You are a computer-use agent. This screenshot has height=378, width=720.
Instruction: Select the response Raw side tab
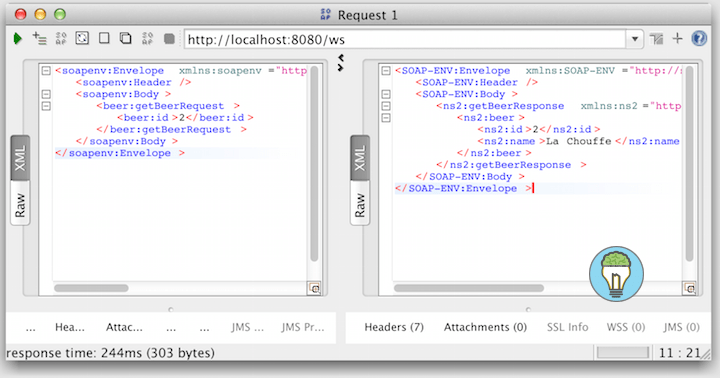[x=360, y=204]
